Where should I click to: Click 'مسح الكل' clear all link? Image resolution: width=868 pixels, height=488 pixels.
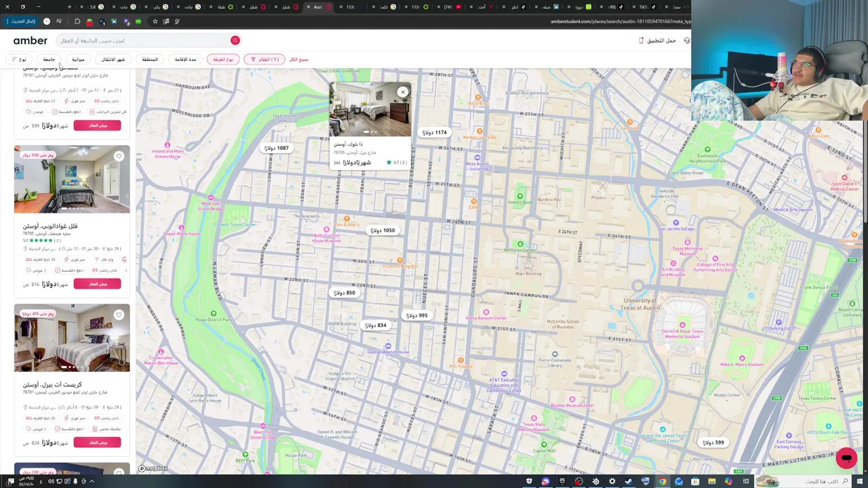(x=298, y=60)
